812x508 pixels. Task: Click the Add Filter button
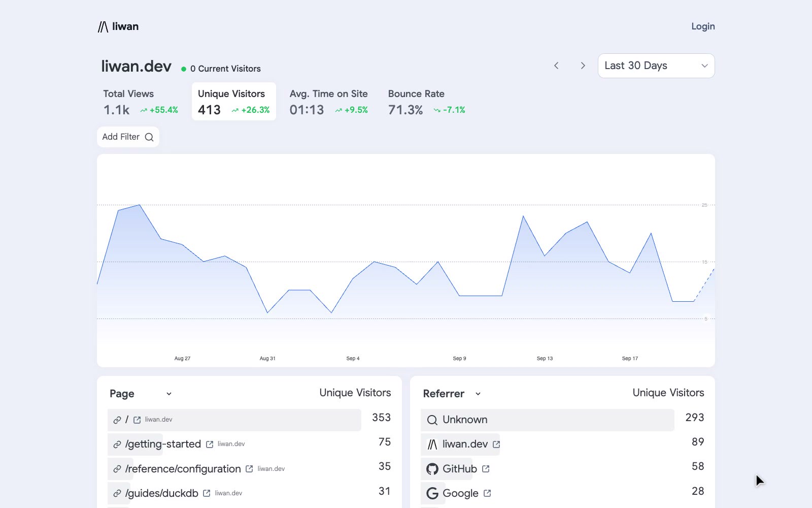[x=128, y=137]
